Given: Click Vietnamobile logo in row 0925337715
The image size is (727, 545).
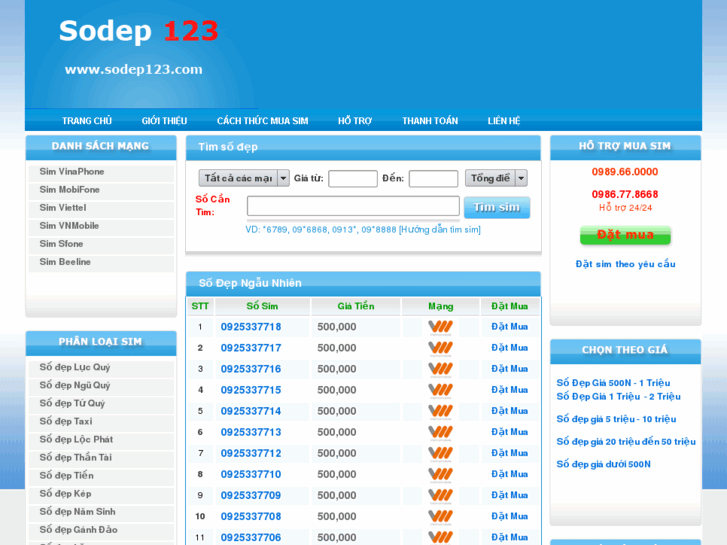Looking at the screenshot, I should click(440, 391).
